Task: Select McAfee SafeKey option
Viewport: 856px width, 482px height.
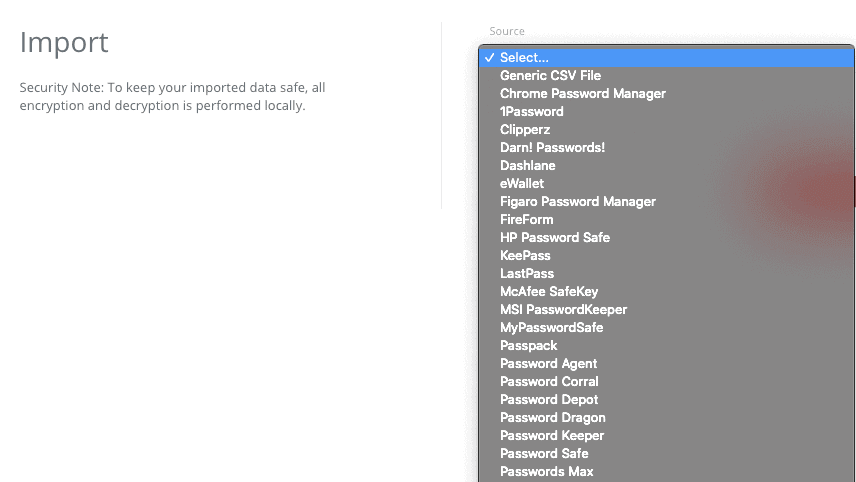Action: [666, 291]
